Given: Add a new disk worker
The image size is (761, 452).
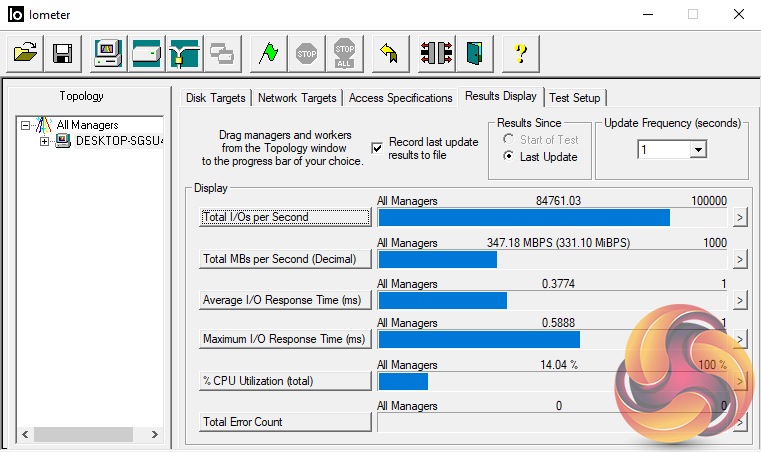Looking at the screenshot, I should [146, 53].
